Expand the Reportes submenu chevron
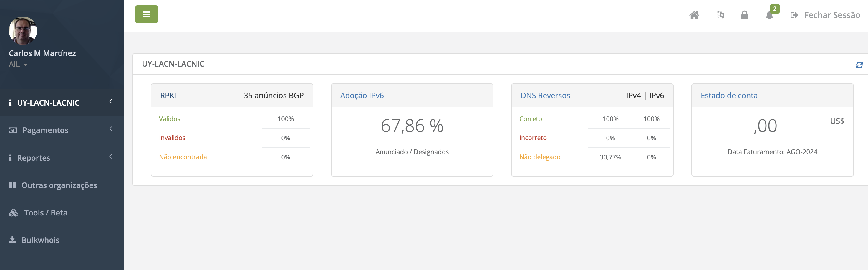This screenshot has width=868, height=270. (110, 156)
